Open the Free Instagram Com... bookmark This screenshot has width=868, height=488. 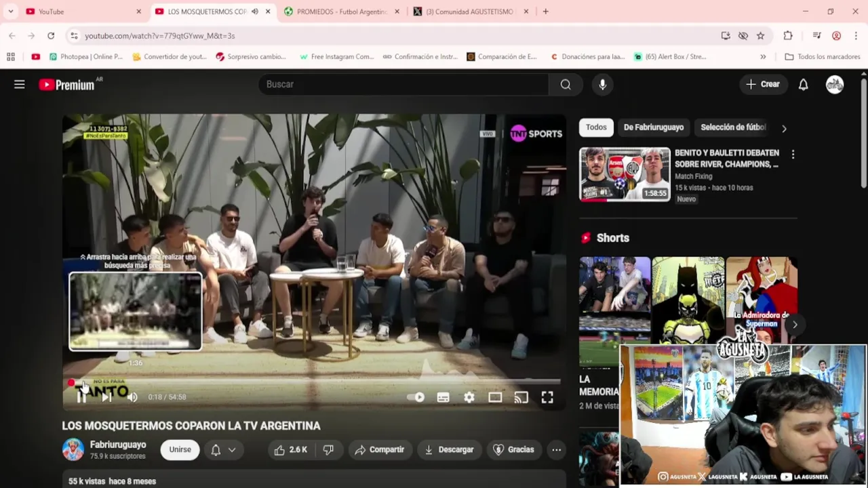point(336,57)
